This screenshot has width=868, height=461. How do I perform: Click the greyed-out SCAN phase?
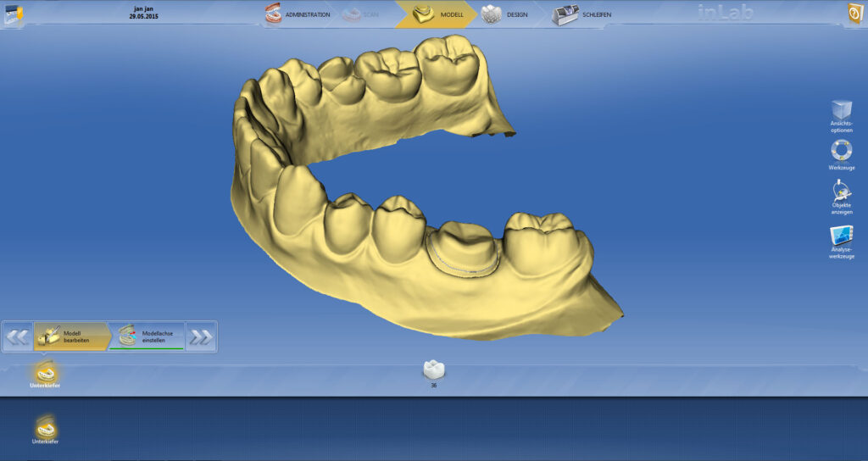click(363, 14)
